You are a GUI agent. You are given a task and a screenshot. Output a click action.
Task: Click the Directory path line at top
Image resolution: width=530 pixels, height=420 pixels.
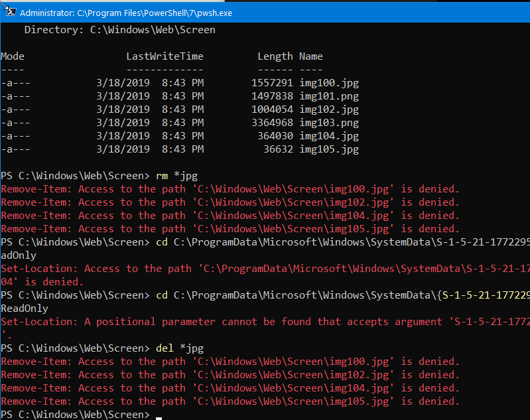[119, 30]
